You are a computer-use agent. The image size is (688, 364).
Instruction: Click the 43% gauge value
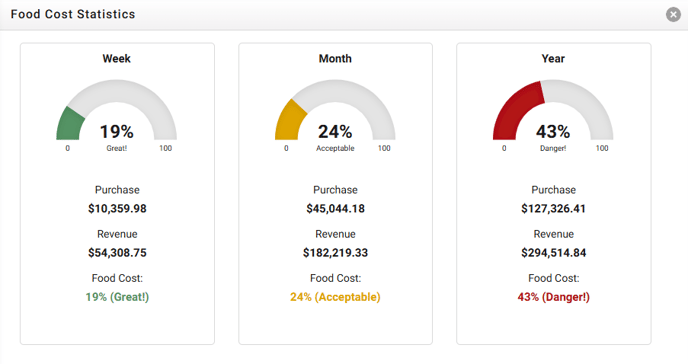(553, 132)
